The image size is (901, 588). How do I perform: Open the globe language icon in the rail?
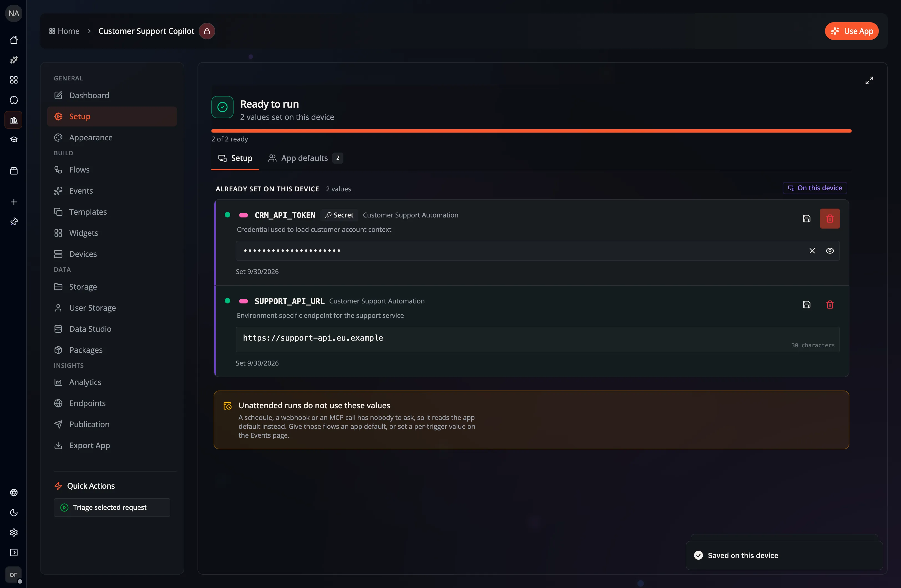[14, 493]
